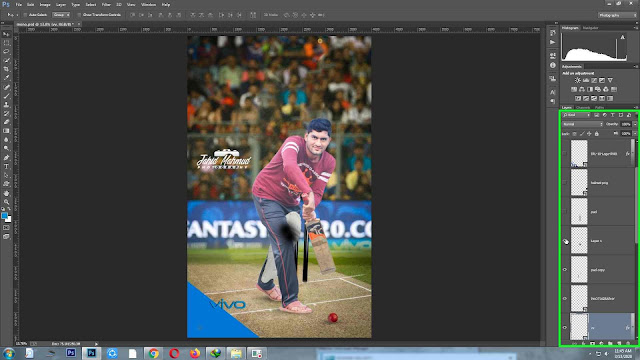Click the lock all icon in Layers

tap(596, 134)
